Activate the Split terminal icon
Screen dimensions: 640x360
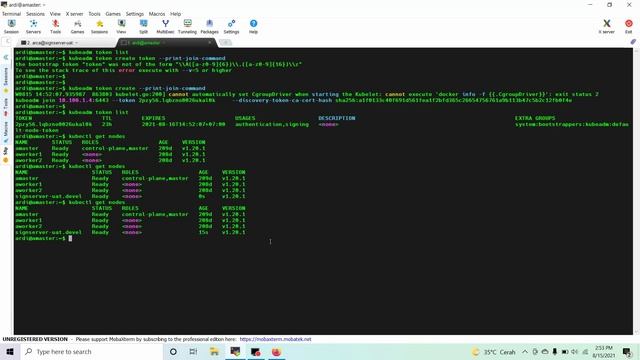click(143, 27)
